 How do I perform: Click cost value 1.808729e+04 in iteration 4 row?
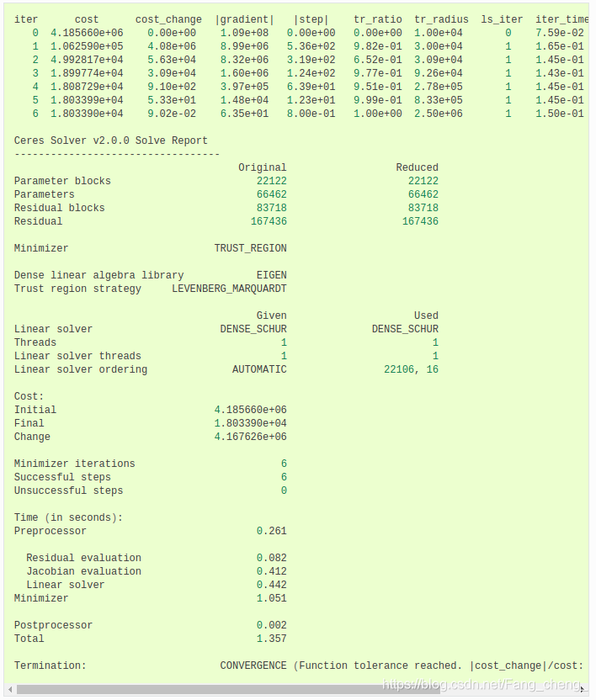click(x=87, y=87)
